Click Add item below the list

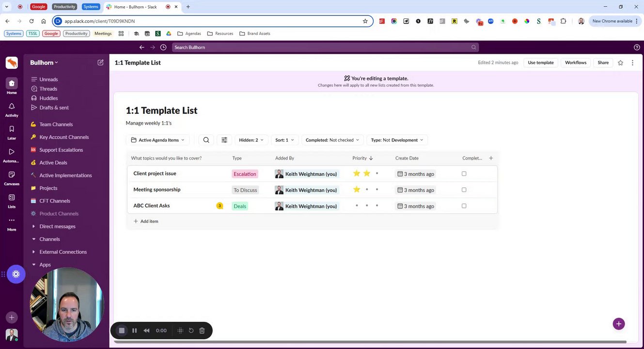(146, 221)
